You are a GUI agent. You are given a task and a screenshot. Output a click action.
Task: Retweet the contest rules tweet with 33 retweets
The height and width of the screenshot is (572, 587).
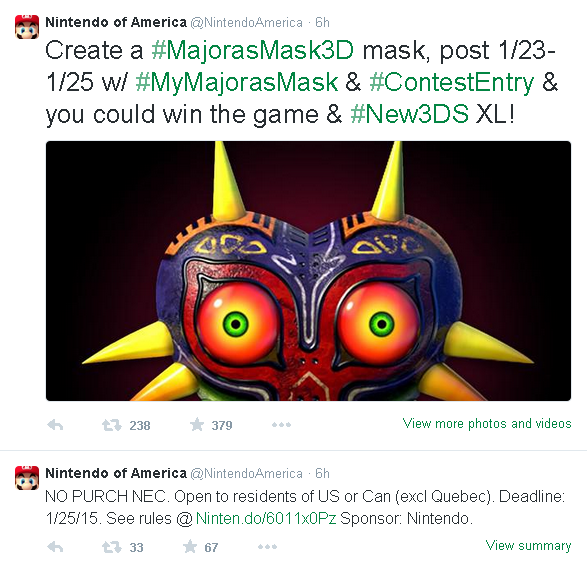click(x=112, y=547)
